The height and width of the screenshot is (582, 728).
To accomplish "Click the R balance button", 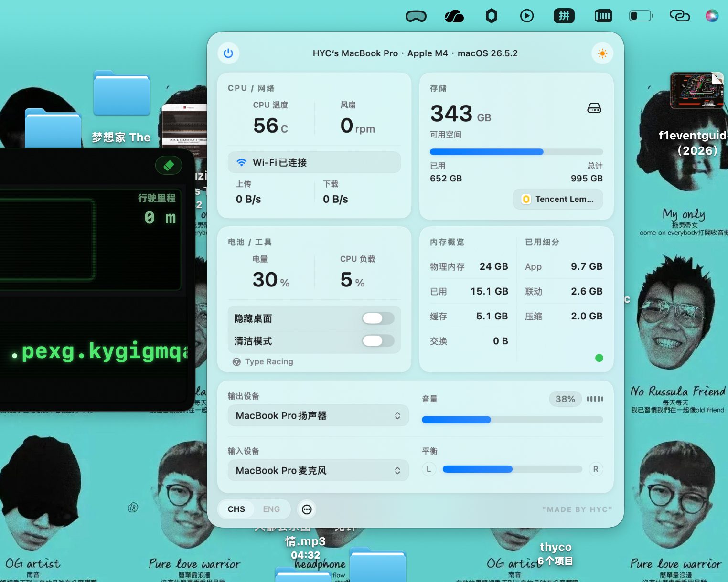I will point(596,469).
